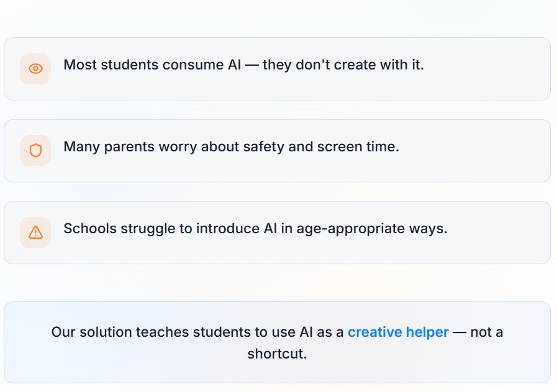Click the eye icon in the first card
The image size is (557, 392).
35,69
